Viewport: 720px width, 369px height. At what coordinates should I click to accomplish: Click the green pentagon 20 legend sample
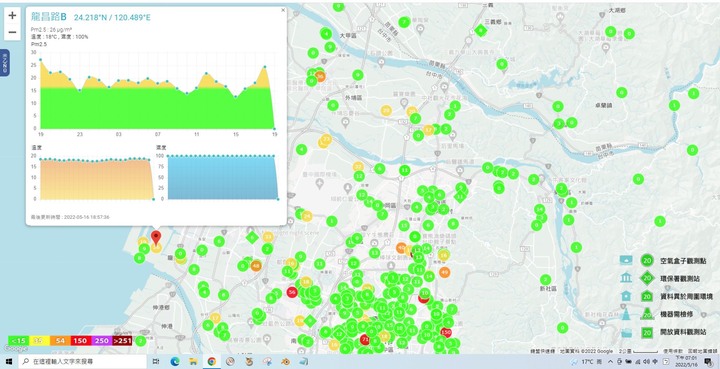pyautogui.click(x=647, y=296)
